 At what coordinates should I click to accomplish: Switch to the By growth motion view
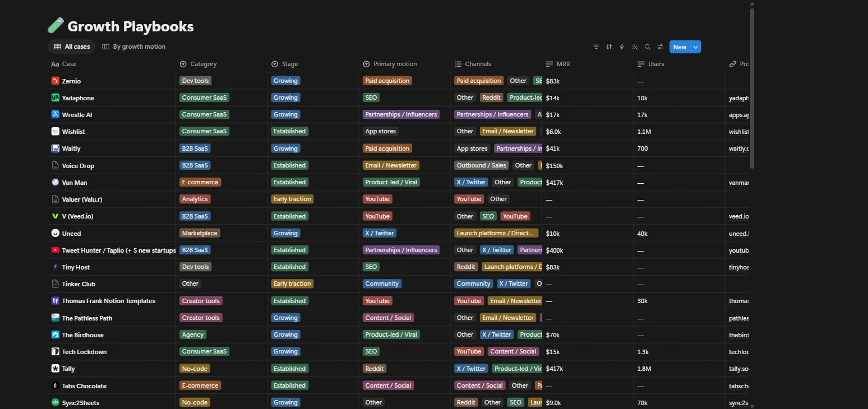[134, 47]
